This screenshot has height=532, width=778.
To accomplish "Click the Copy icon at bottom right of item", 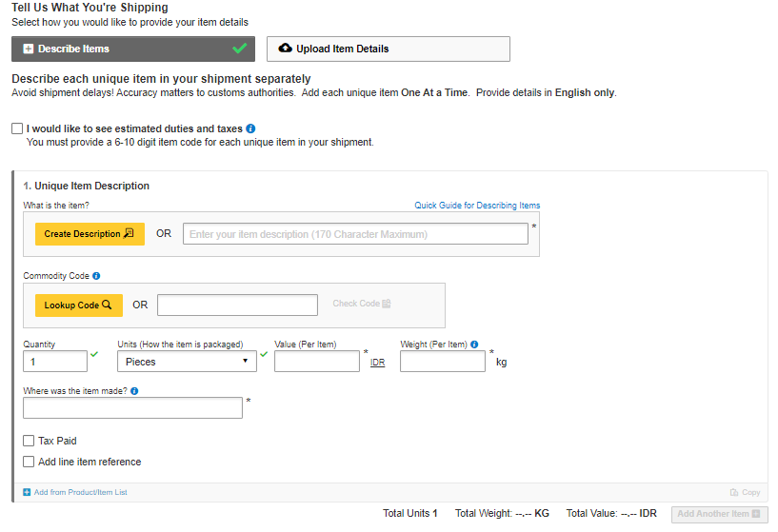I will (x=734, y=492).
